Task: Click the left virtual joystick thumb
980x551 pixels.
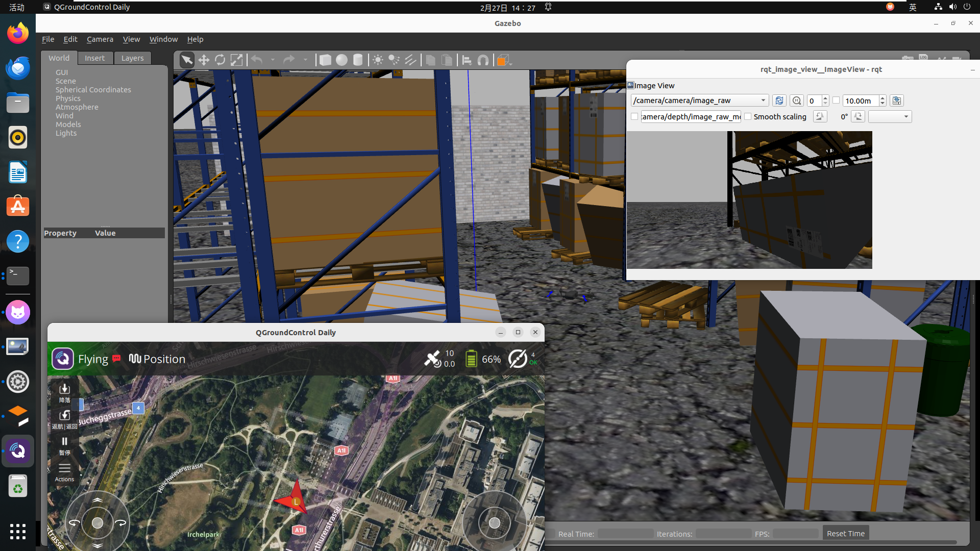Action: pos(97,523)
